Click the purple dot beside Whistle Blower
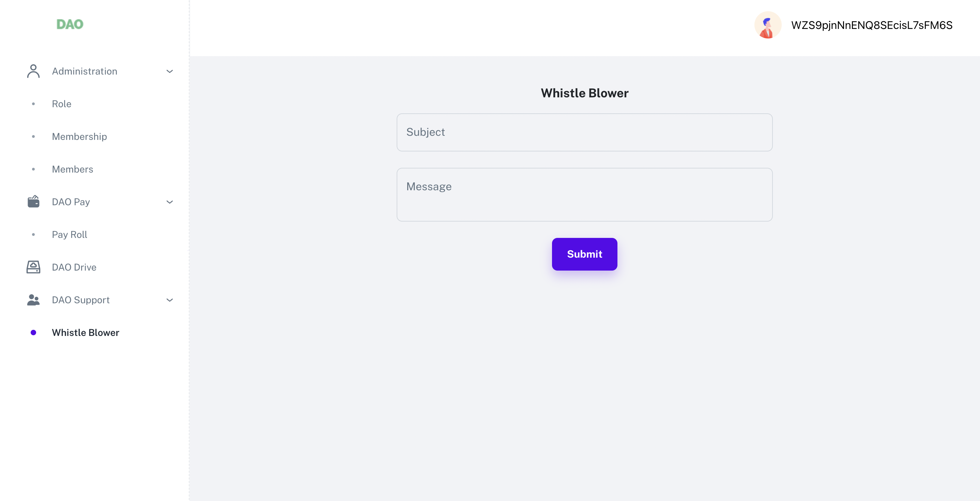Screen dimensions: 980x501 point(33,333)
